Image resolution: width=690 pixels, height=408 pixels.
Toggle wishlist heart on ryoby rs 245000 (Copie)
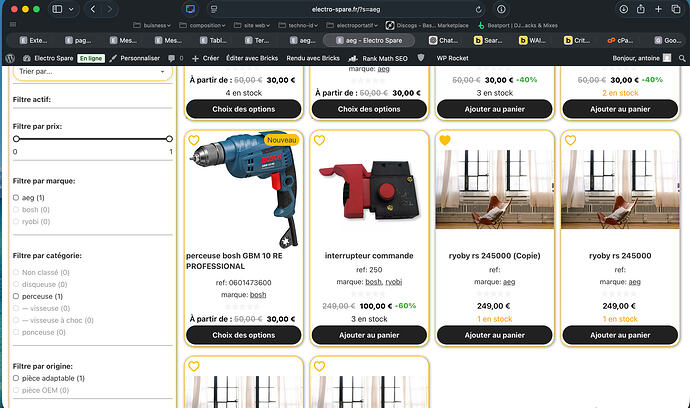(444, 140)
